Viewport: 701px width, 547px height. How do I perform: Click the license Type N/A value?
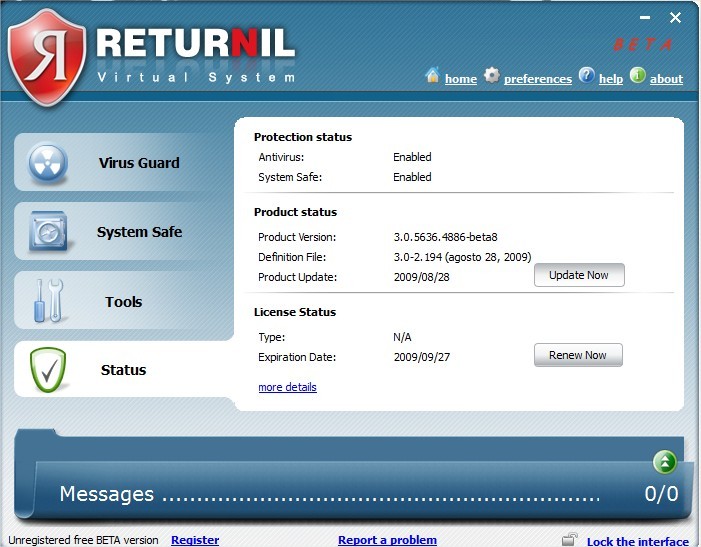(402, 337)
